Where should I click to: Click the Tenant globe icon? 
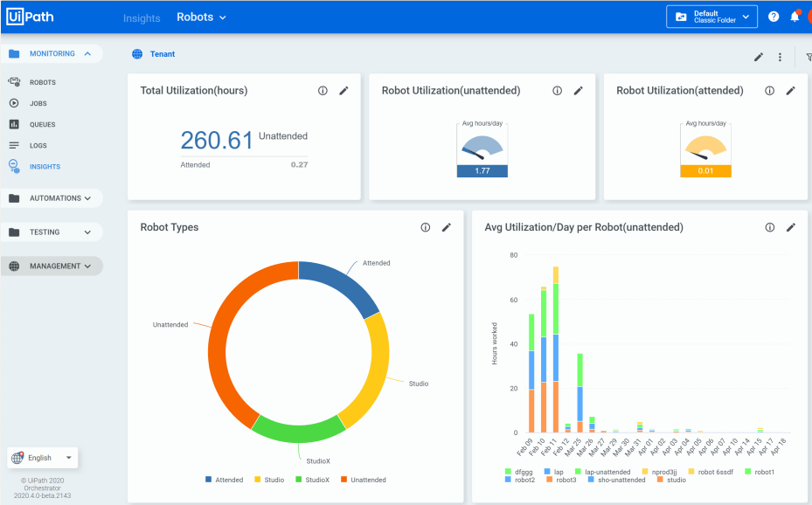(137, 54)
